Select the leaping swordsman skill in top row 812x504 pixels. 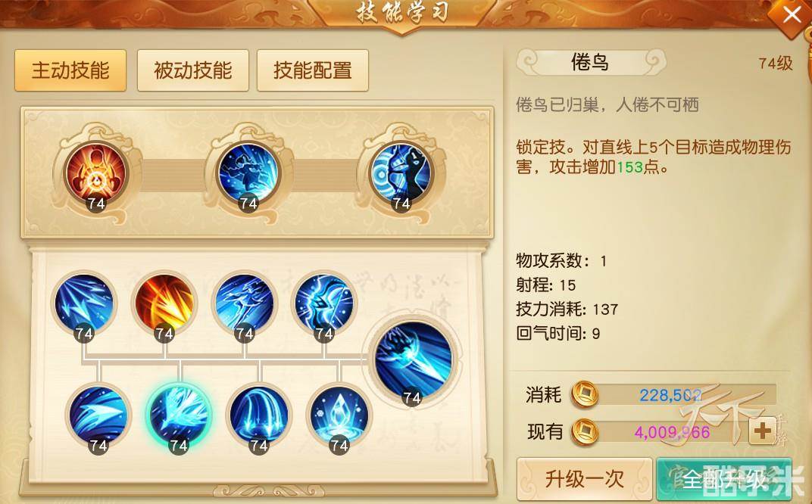tap(248, 173)
